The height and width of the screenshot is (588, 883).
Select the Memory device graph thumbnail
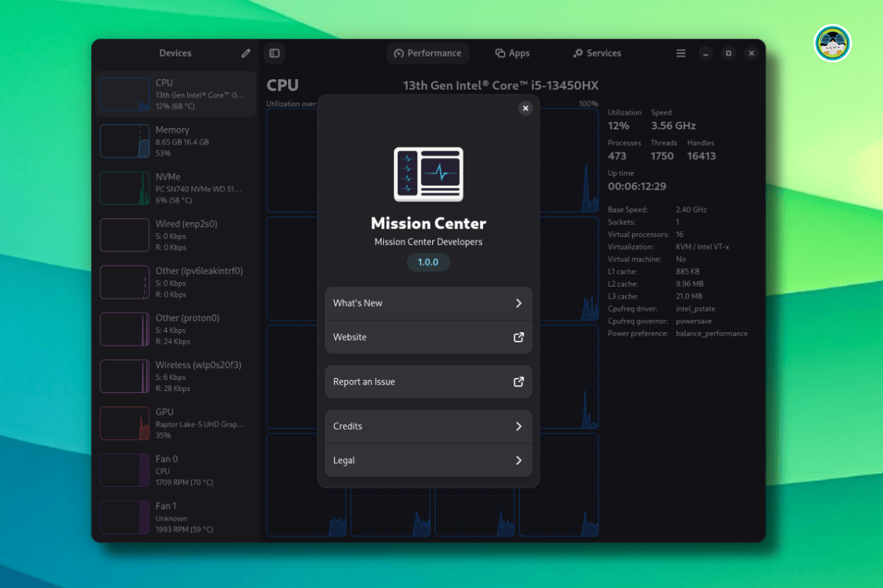click(x=125, y=141)
